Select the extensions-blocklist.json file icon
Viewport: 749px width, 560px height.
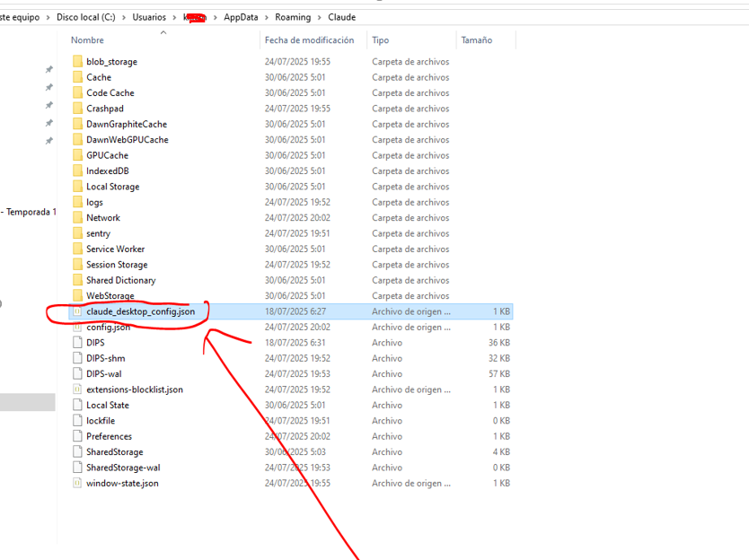pos(77,389)
